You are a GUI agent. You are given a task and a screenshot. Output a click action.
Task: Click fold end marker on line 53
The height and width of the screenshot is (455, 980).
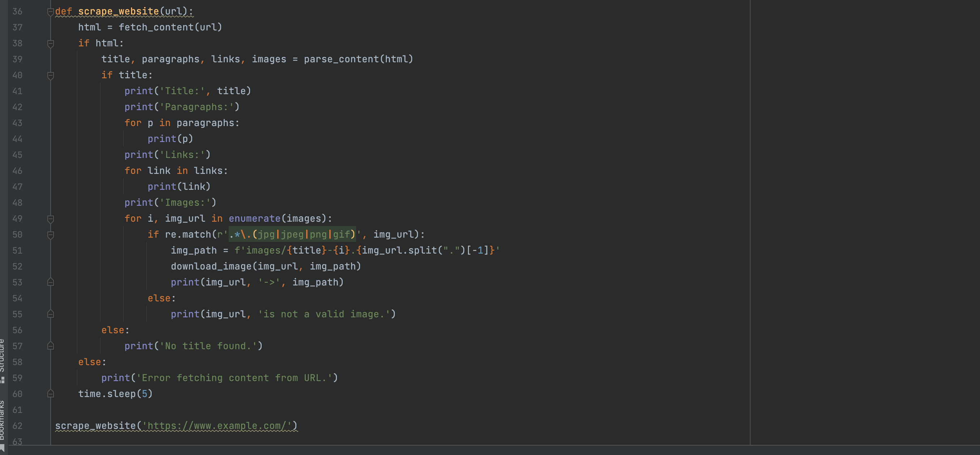coord(51,283)
